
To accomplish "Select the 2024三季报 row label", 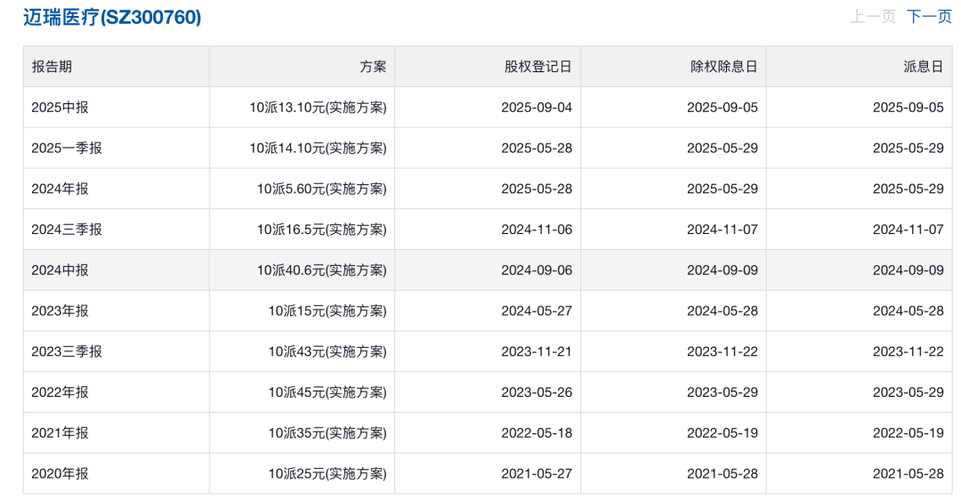I will pyautogui.click(x=67, y=229).
